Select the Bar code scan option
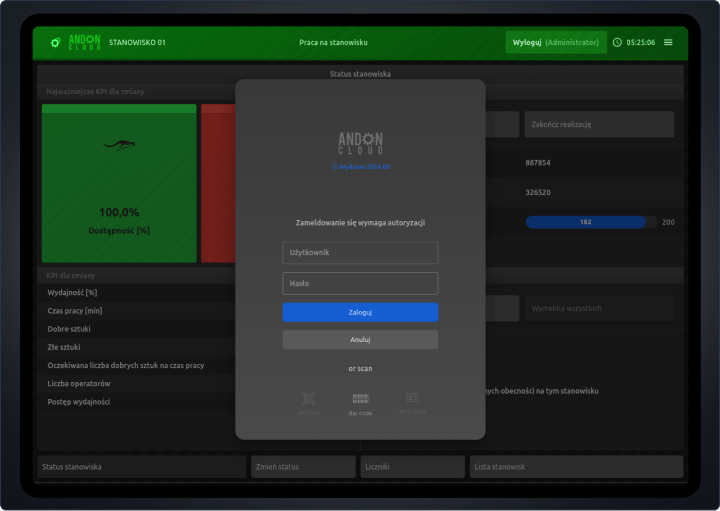 coord(360,402)
